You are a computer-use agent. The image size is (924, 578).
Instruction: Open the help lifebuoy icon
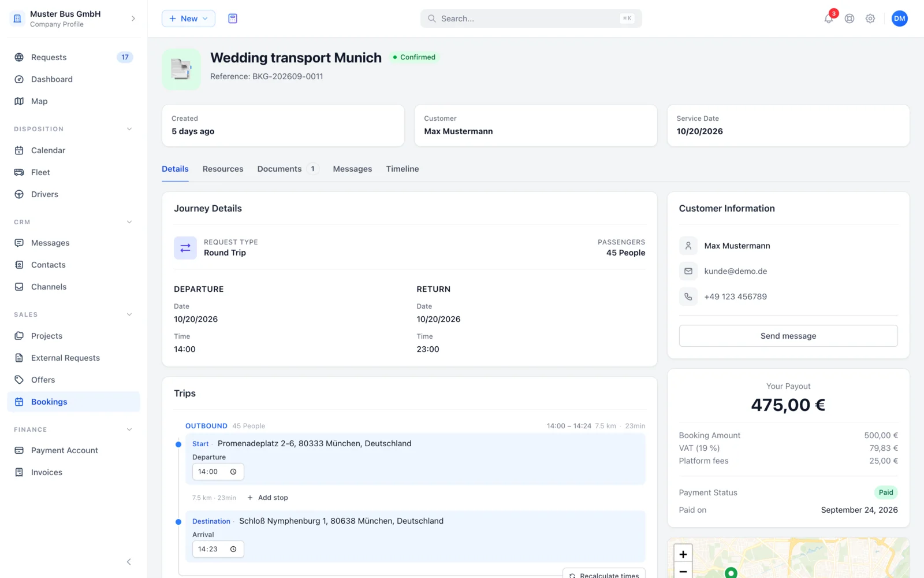click(x=850, y=18)
